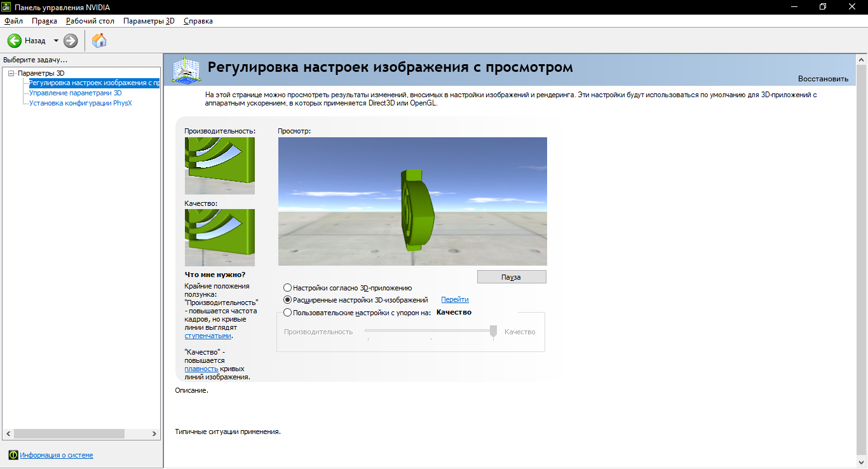This screenshot has height=469, width=868.
Task: Click the main panel scroll-up arrow
Action: click(862, 59)
